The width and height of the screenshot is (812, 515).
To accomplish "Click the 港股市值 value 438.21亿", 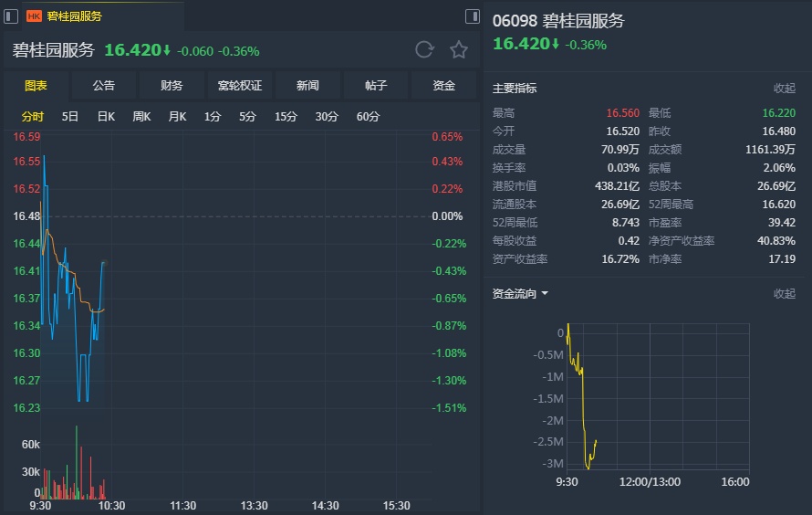I will 617,186.
